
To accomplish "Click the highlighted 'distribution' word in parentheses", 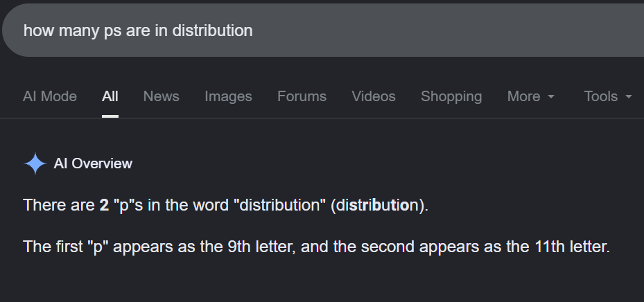I will pos(376,205).
